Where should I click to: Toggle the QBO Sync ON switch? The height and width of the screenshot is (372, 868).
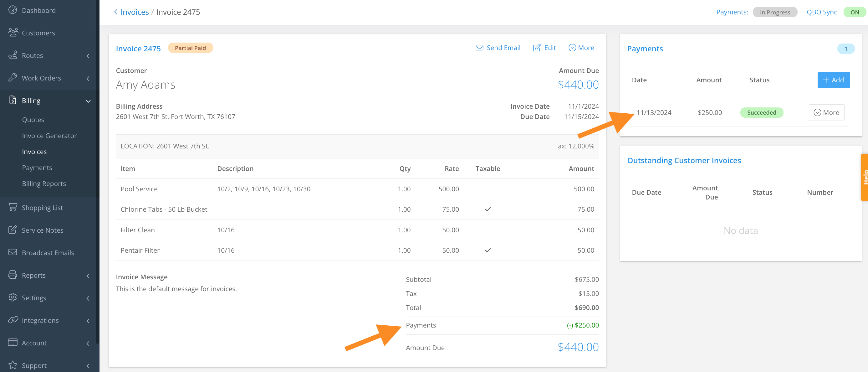(x=854, y=12)
